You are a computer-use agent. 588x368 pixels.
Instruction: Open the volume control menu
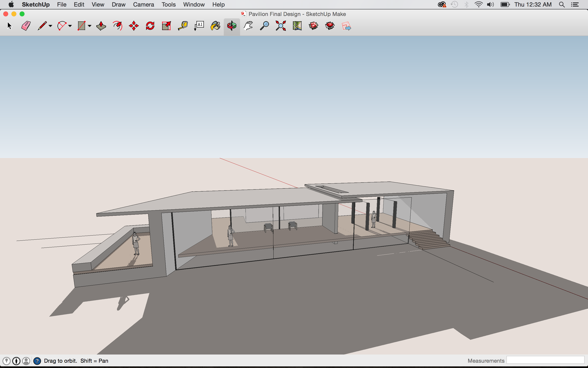(x=491, y=4)
